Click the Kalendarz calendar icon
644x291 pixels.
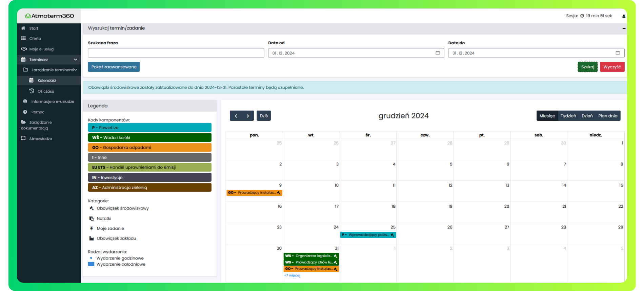(x=31, y=80)
